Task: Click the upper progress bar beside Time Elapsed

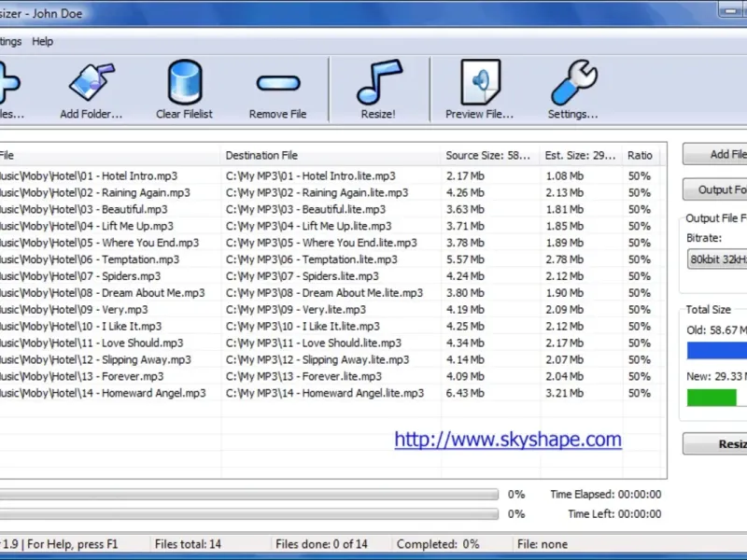Action: pyautogui.click(x=248, y=495)
